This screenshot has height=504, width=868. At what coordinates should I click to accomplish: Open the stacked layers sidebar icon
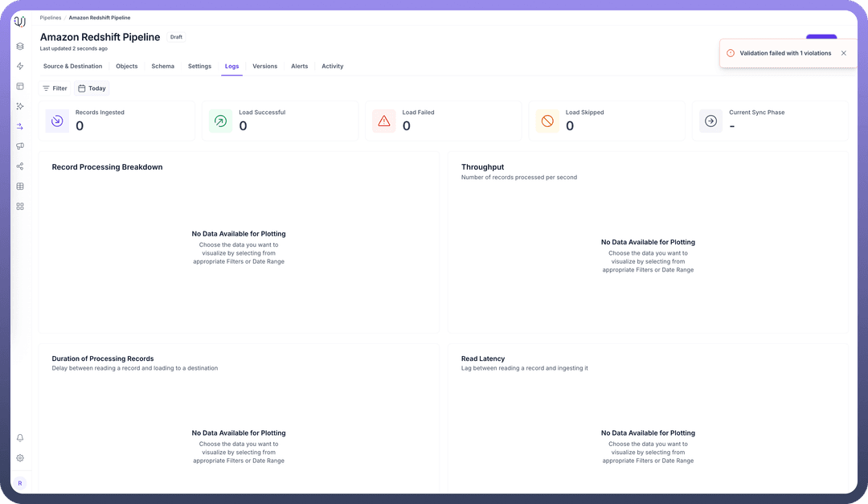coord(20,47)
